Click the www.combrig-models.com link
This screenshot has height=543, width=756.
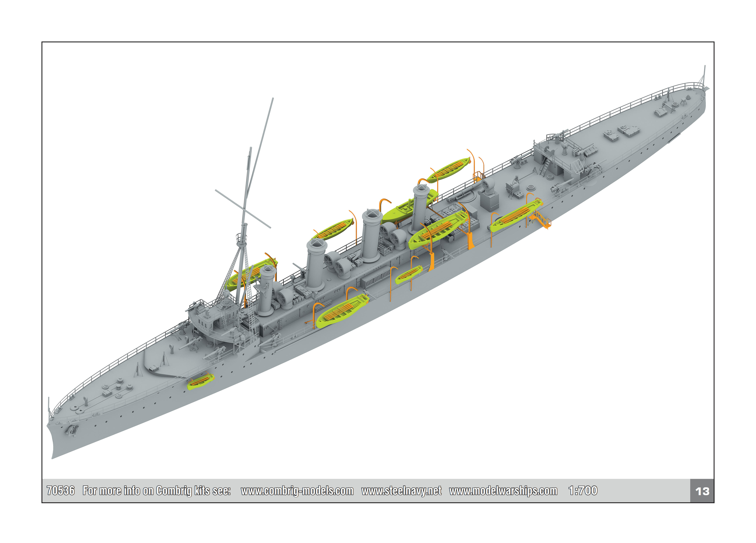[x=297, y=491]
